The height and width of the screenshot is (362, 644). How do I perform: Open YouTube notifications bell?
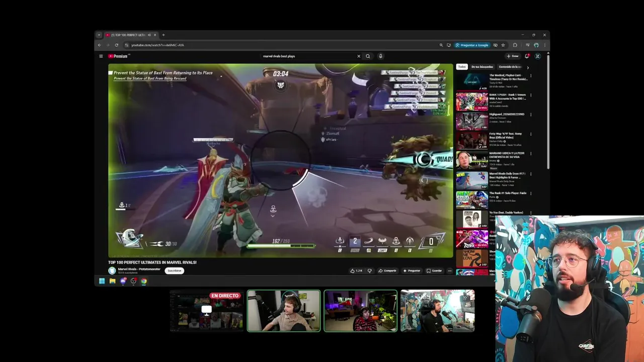[527, 56]
